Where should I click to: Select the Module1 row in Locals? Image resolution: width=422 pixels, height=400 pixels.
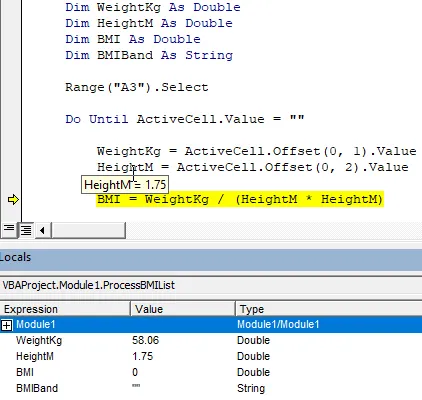coord(211,324)
